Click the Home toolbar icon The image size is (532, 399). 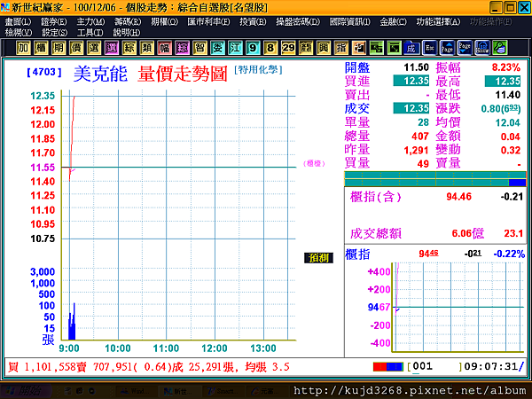click(x=482, y=48)
